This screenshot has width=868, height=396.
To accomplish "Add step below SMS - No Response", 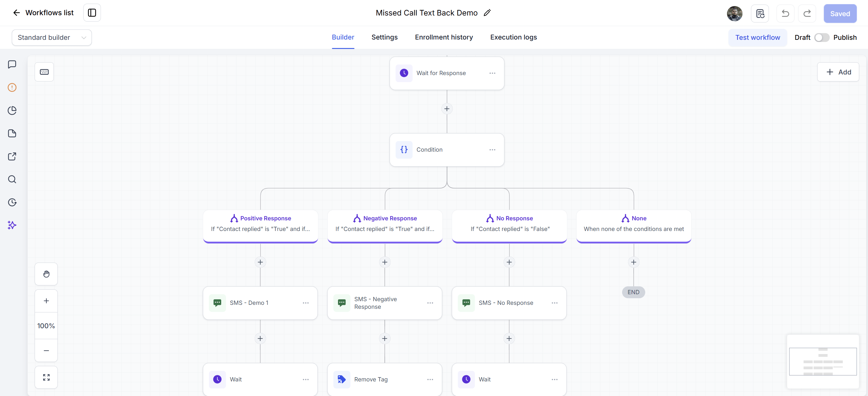I will (x=509, y=338).
